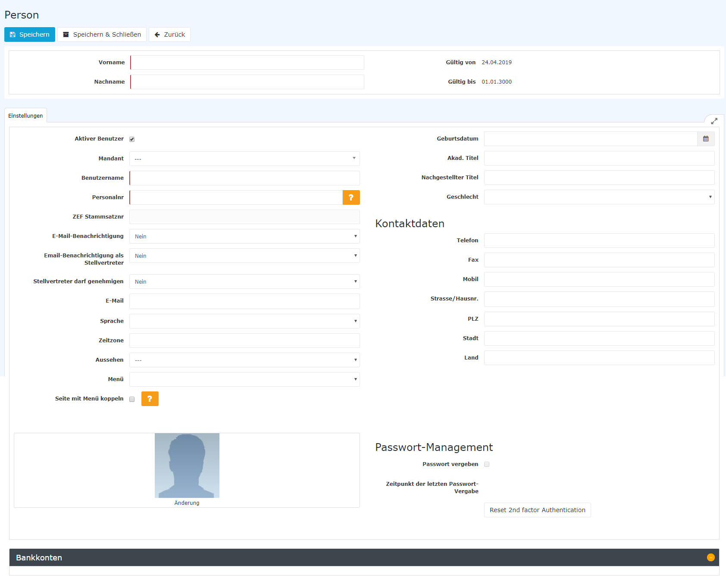Click Speichern & Schließen button

point(102,34)
